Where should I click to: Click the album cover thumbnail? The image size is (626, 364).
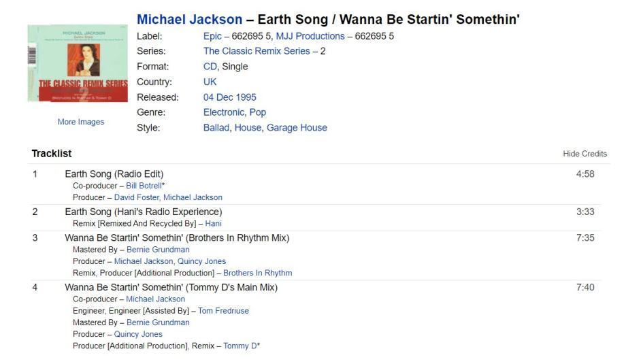78,64
